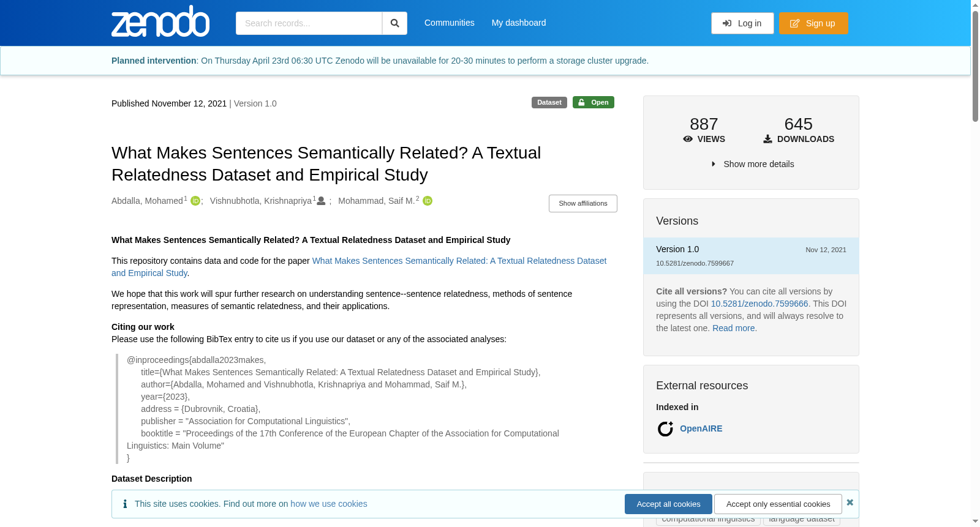
Task: Click the 645 downloads count
Action: point(799,124)
